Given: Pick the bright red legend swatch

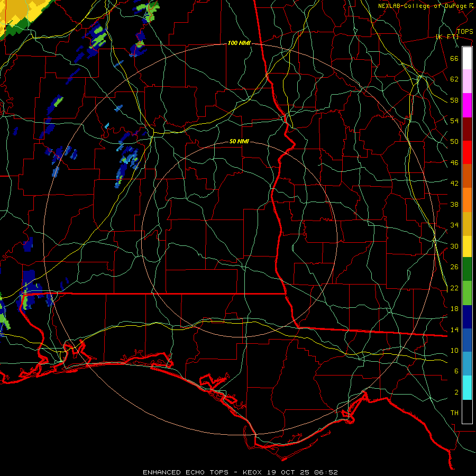Looking at the screenshot, I should (x=467, y=152).
